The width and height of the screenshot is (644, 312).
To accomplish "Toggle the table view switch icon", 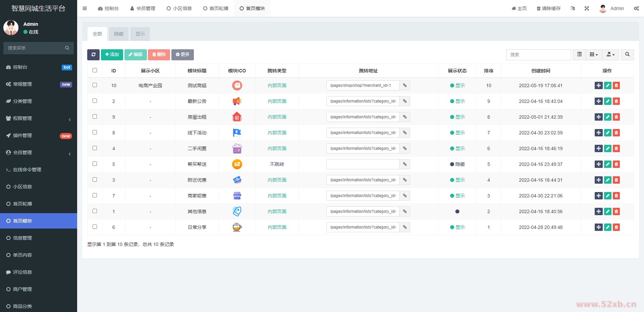I will pos(579,55).
